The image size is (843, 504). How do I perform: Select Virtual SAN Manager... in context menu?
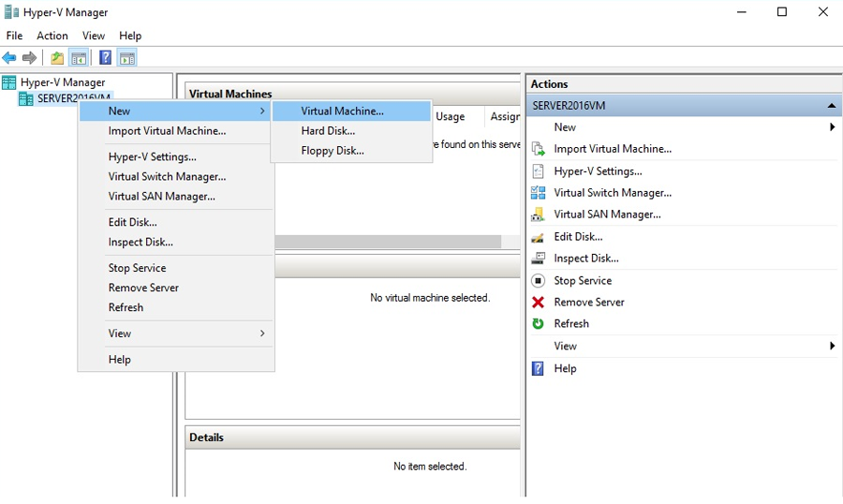(x=175, y=197)
